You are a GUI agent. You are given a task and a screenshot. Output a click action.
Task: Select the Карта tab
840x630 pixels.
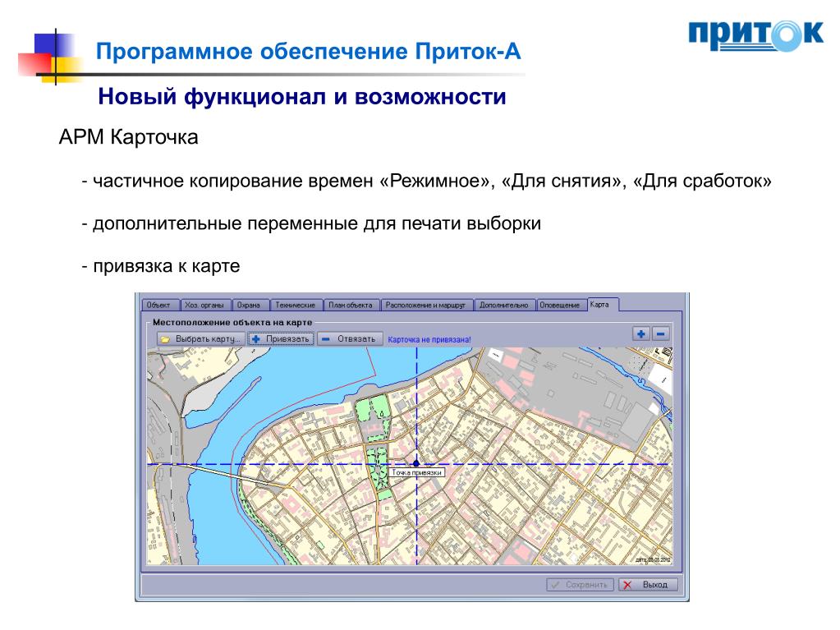[x=602, y=304]
